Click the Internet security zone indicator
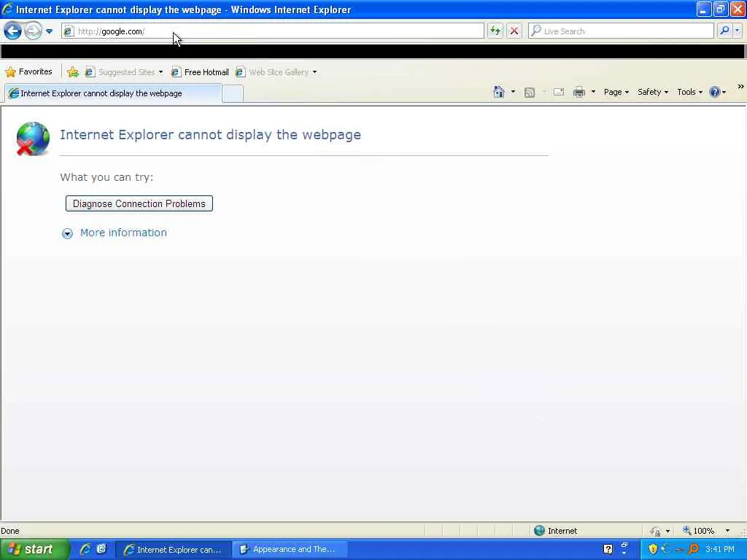The width and height of the screenshot is (747, 560). (x=555, y=531)
